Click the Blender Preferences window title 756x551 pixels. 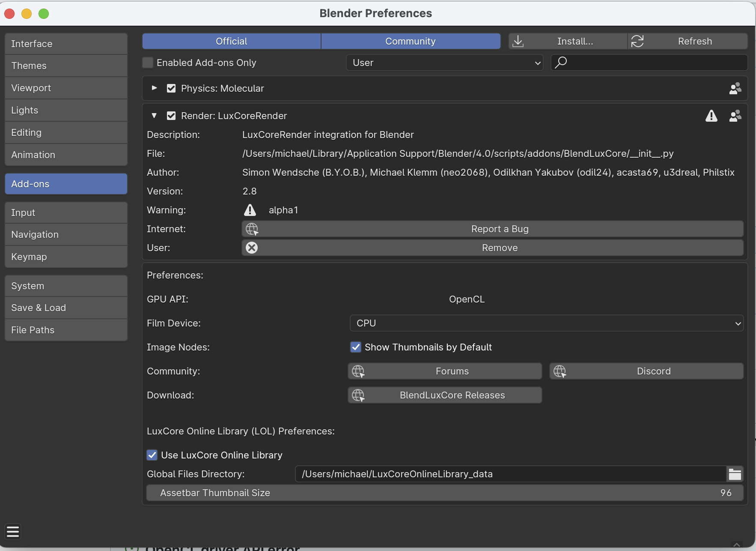376,13
